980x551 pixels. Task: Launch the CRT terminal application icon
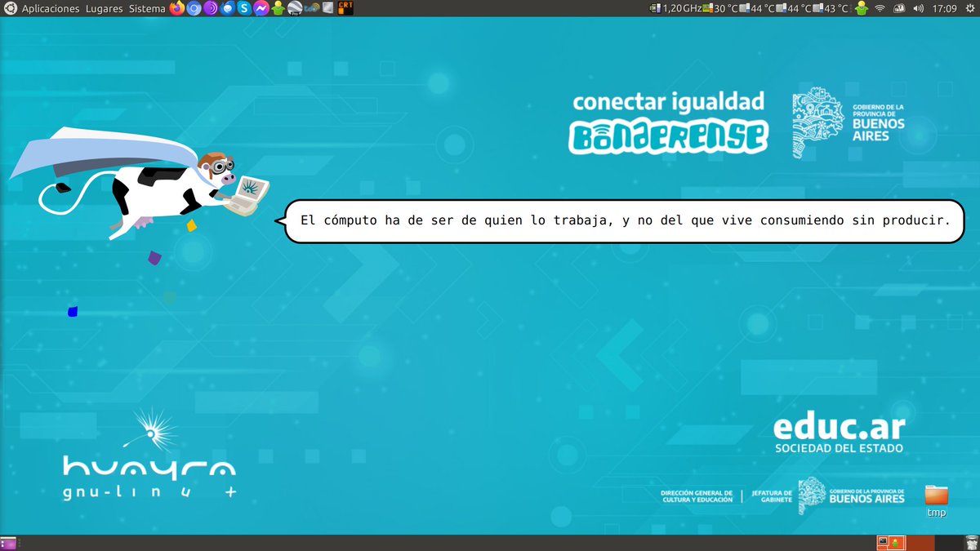click(x=345, y=9)
